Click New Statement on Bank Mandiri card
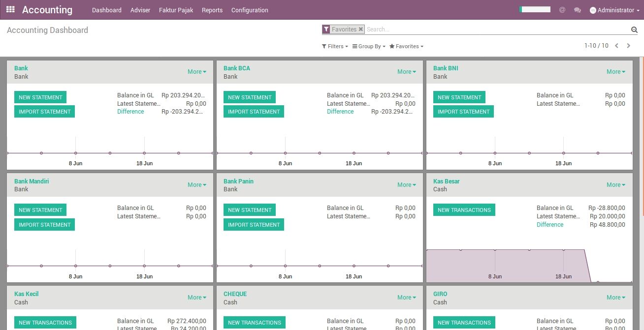This screenshot has width=644, height=330. [x=40, y=210]
